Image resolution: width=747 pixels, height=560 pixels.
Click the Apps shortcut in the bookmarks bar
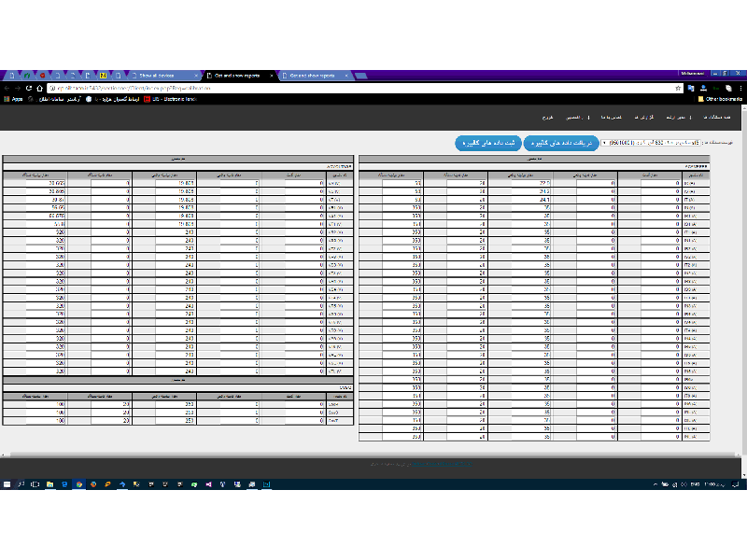coord(14,98)
